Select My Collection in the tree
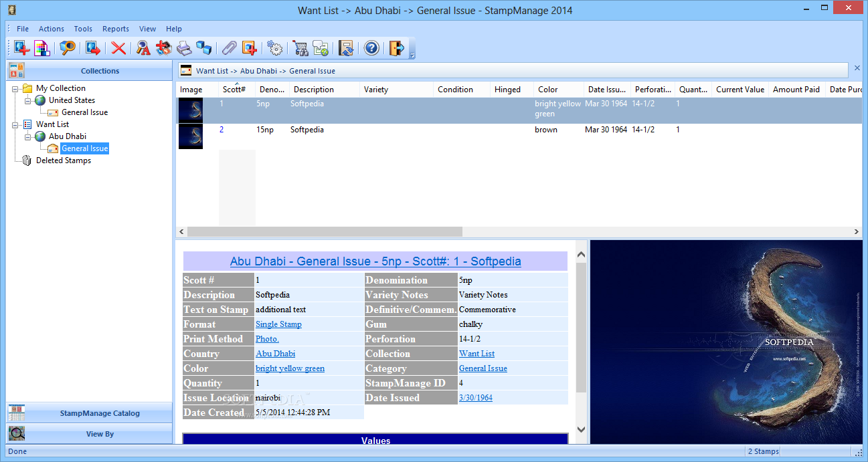 (x=61, y=88)
